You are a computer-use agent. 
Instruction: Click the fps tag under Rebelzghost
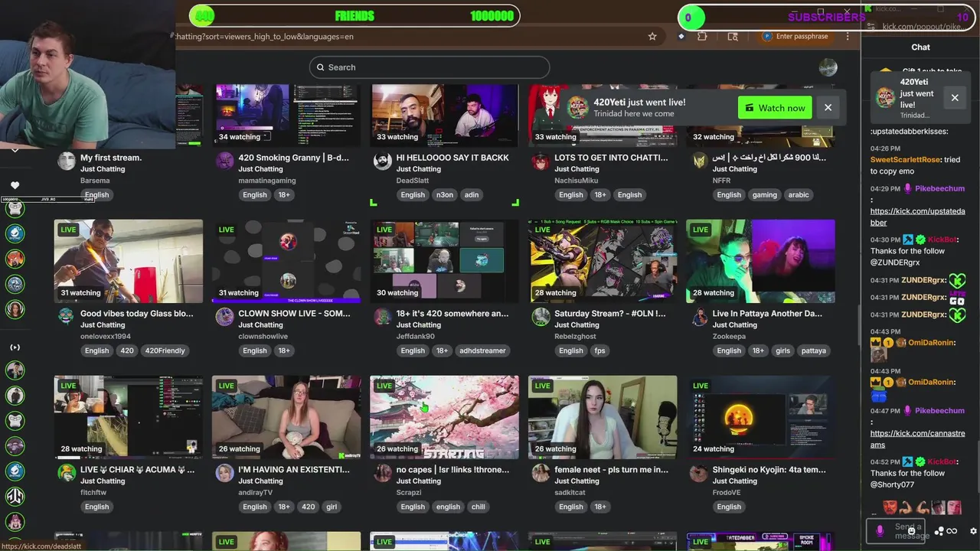tap(599, 350)
